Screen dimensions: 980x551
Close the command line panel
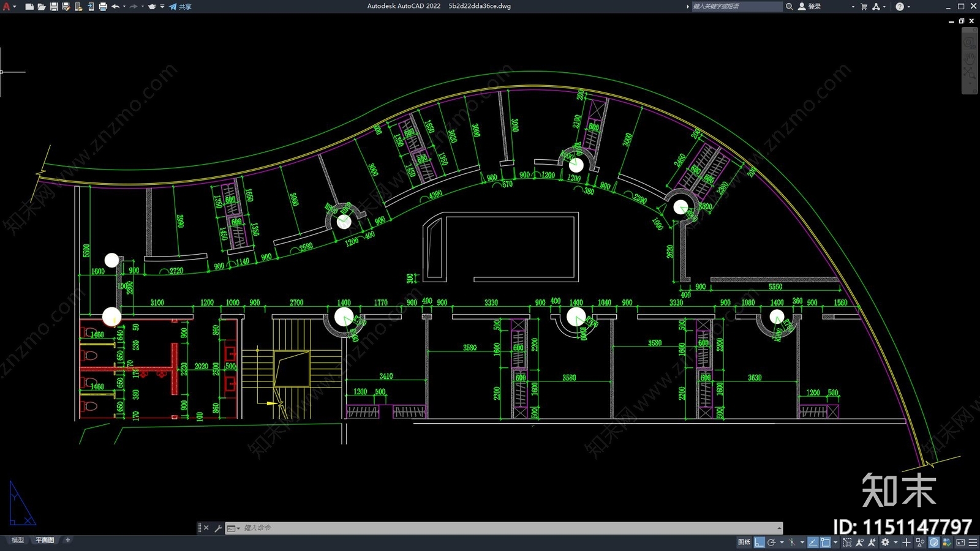(x=206, y=528)
